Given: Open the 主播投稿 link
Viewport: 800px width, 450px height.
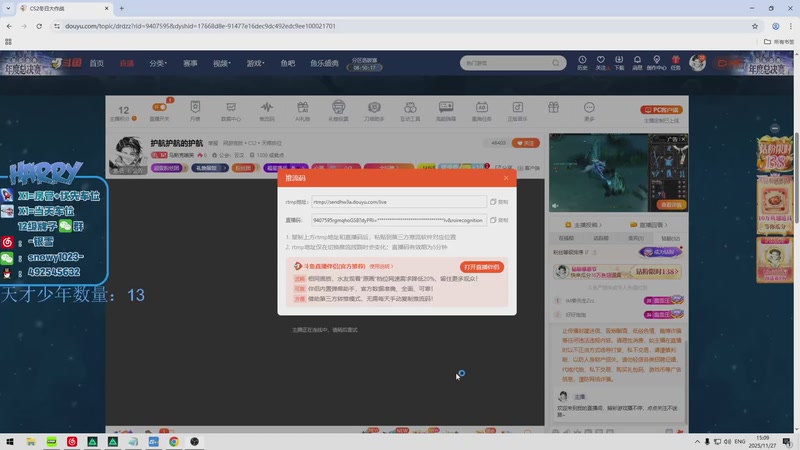Looking at the screenshot, I should point(584,224).
